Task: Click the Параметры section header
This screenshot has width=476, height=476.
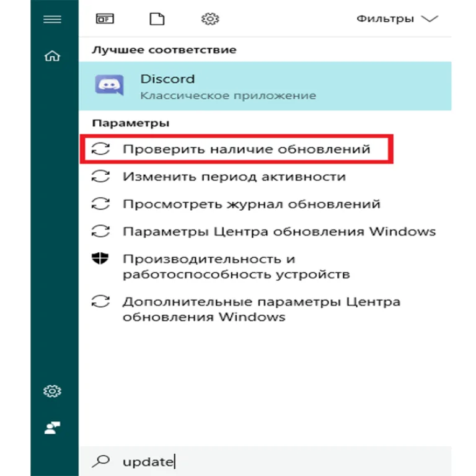Action: click(x=131, y=123)
